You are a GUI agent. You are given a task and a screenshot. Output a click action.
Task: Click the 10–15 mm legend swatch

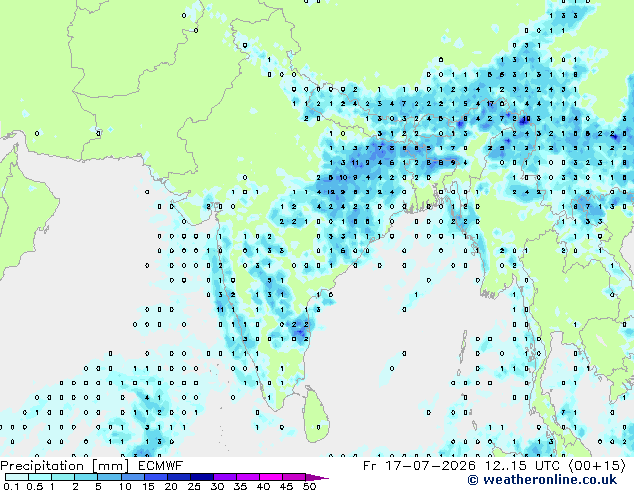(132, 477)
